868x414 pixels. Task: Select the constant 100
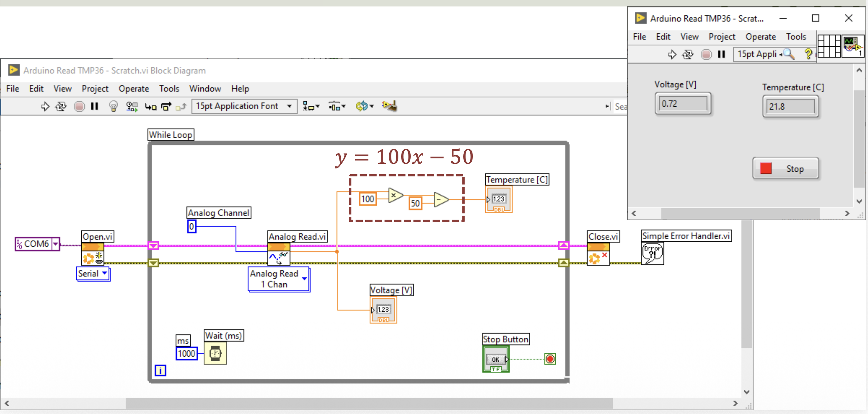[x=367, y=199]
